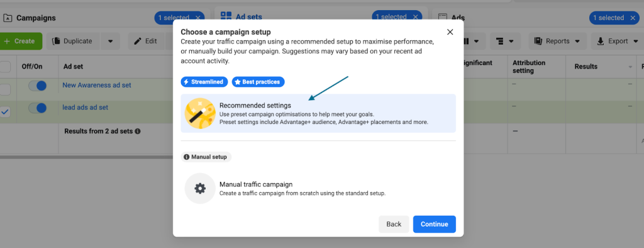The height and width of the screenshot is (248, 644).
Task: Open the Reports dropdown
Action: (x=557, y=41)
